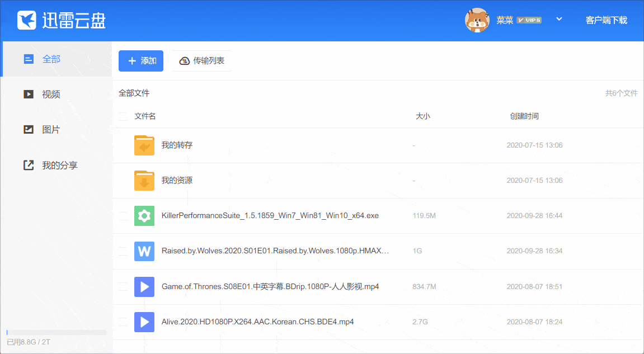Image resolution: width=644 pixels, height=354 pixels.
Task: Play the Game.of.Thrones video icon
Action: 144,287
